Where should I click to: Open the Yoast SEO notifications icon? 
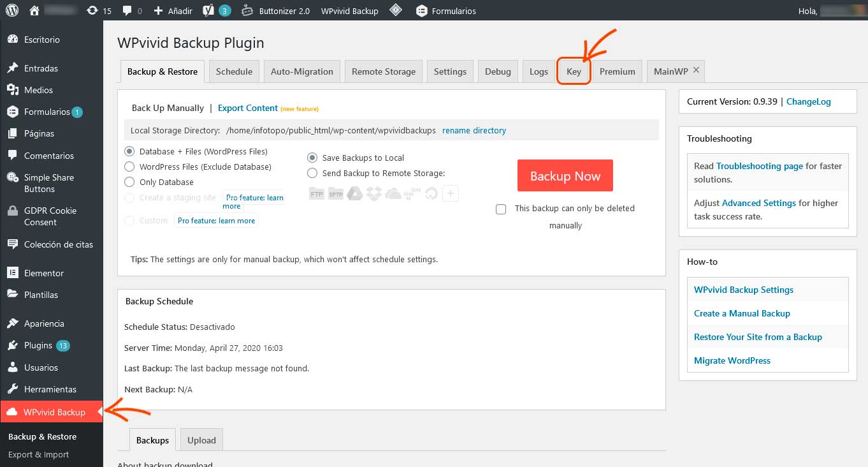coord(208,11)
